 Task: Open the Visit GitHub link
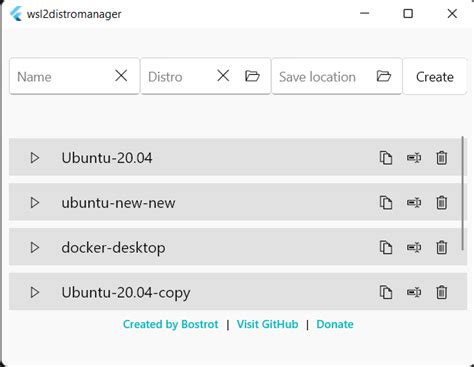click(x=267, y=324)
